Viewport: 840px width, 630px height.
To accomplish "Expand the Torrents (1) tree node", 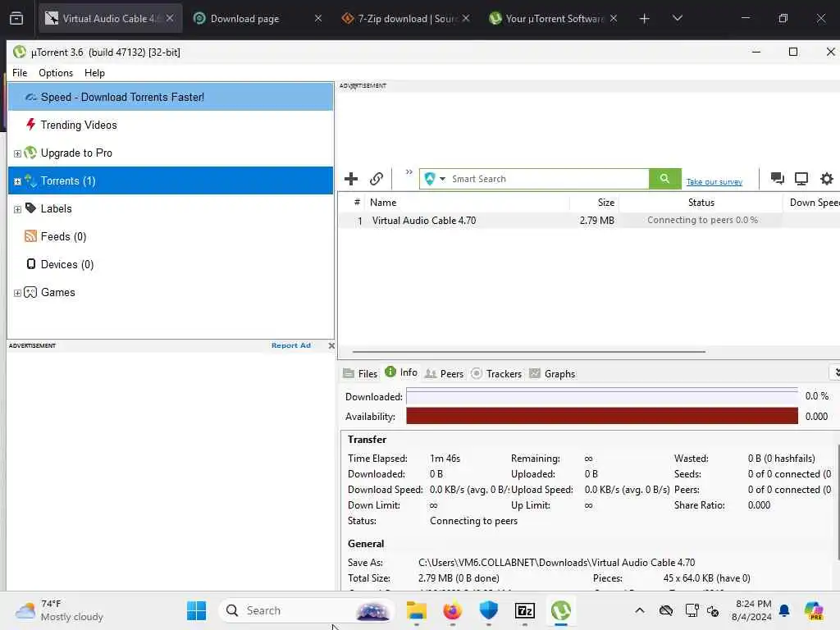I will point(17,181).
